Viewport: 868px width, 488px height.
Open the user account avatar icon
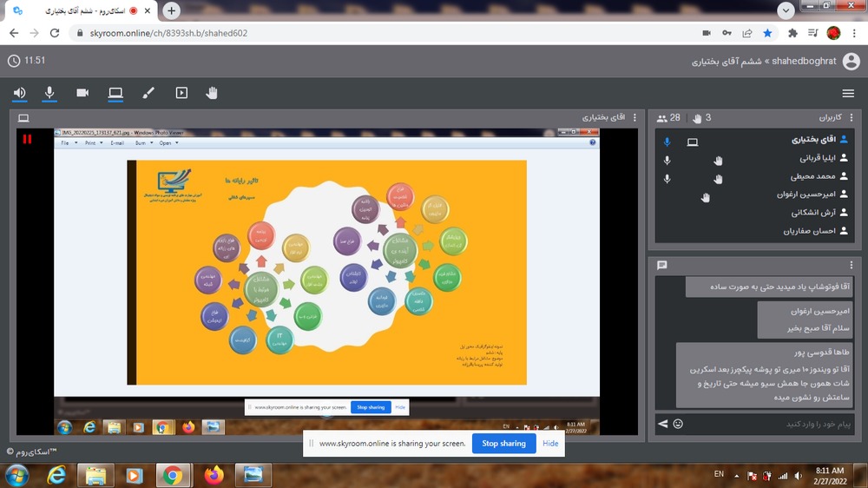(852, 61)
